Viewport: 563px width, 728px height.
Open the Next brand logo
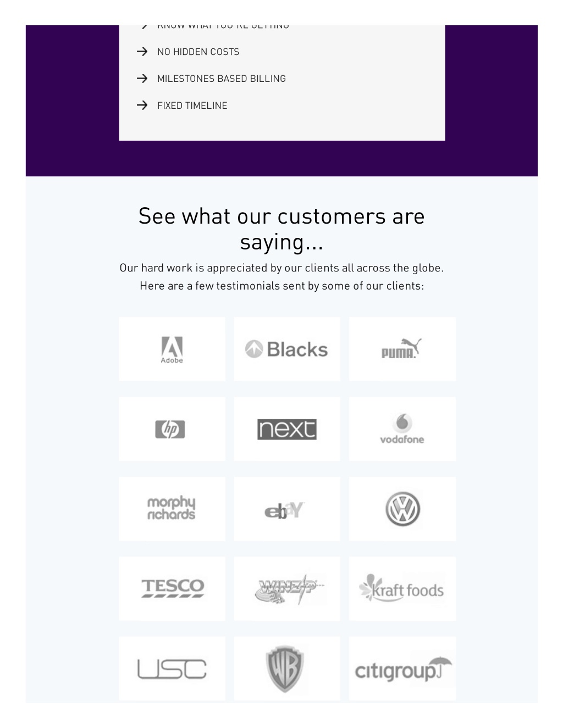click(287, 429)
